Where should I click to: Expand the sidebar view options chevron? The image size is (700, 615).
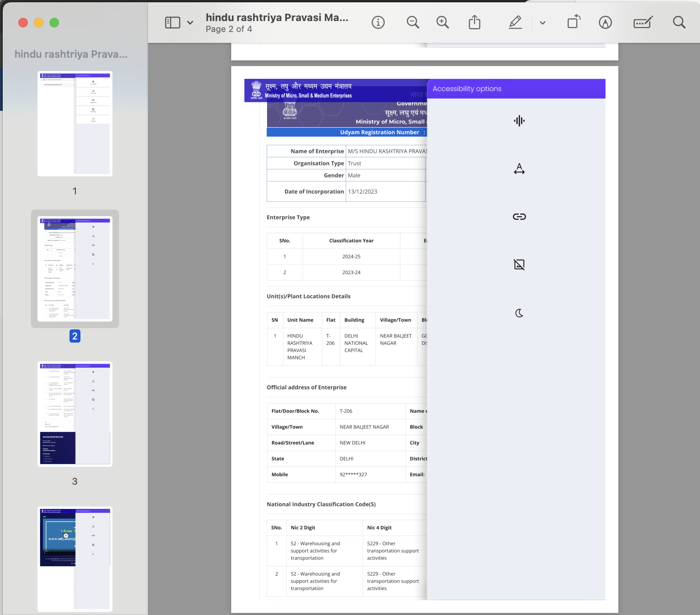point(190,23)
